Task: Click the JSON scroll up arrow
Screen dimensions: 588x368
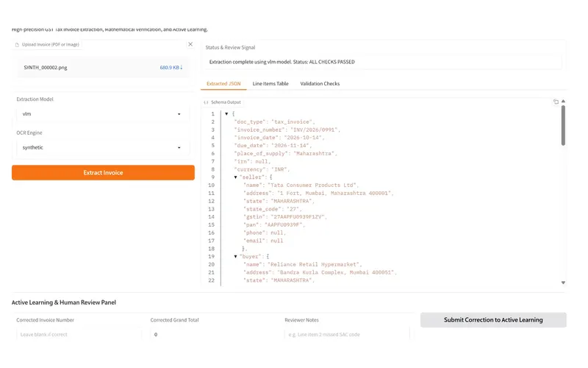Action: [563, 101]
